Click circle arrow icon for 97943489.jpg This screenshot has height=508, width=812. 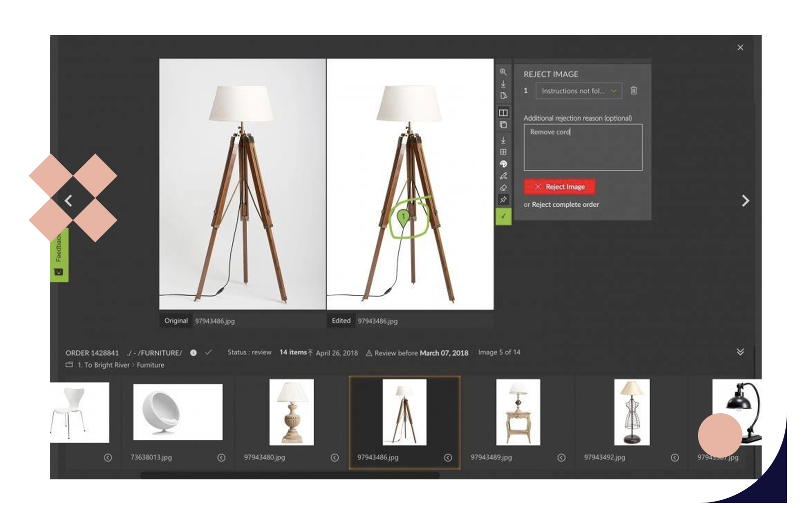[x=561, y=458]
